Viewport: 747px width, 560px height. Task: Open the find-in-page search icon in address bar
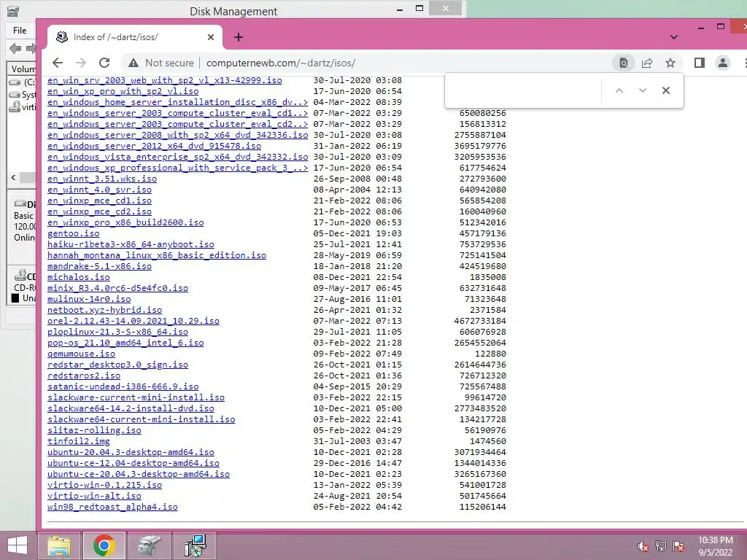point(624,63)
